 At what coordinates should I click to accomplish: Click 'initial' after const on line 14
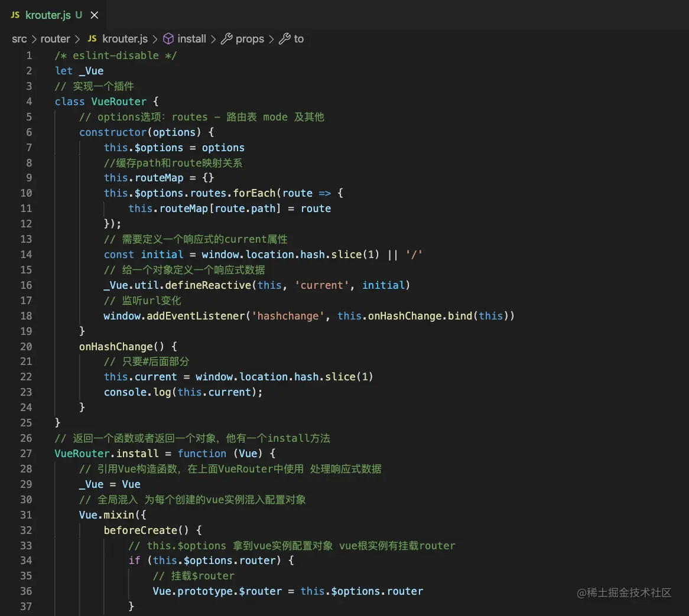coord(162,255)
